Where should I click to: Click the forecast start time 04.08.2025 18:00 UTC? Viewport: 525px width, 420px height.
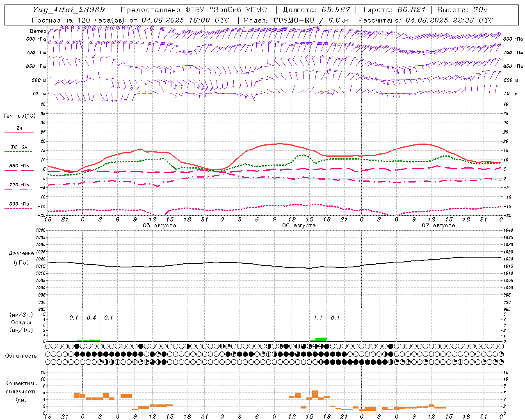(x=185, y=20)
